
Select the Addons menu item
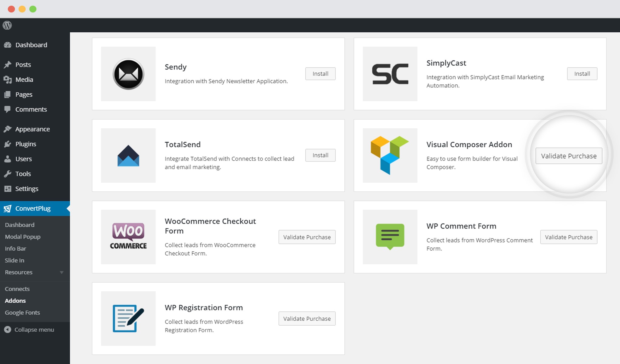[15, 300]
